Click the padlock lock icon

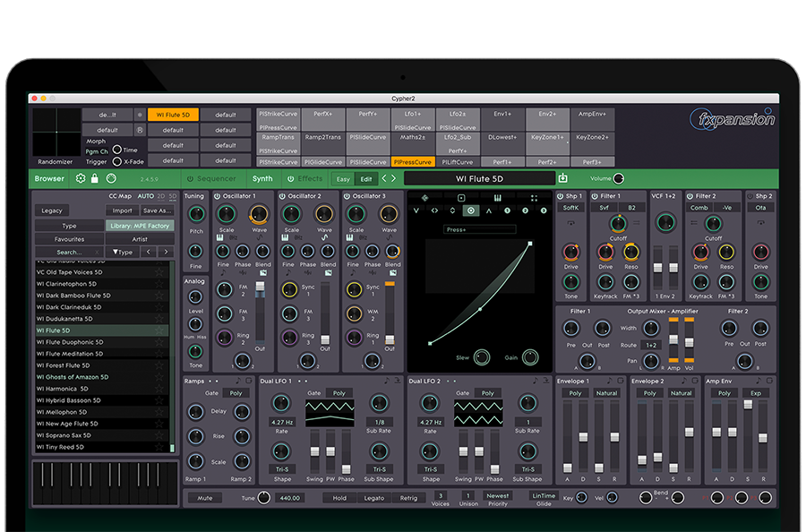[95, 178]
